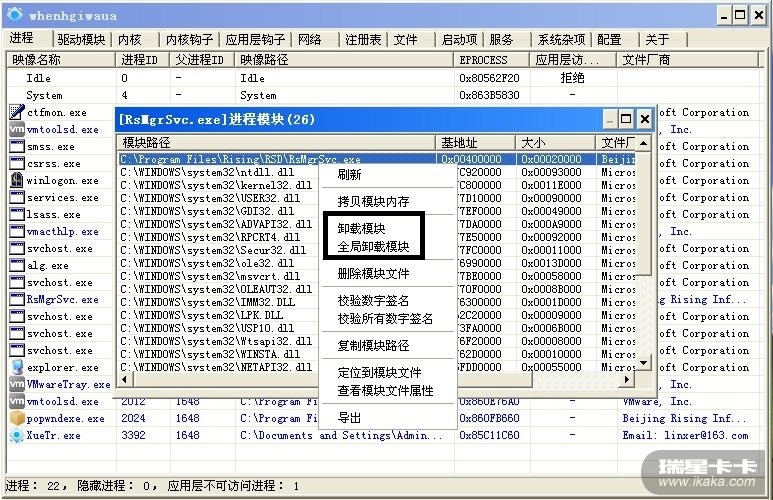Click 校验数字签名 menu entry
Viewport: 773px width, 500px height.
pyautogui.click(x=373, y=301)
